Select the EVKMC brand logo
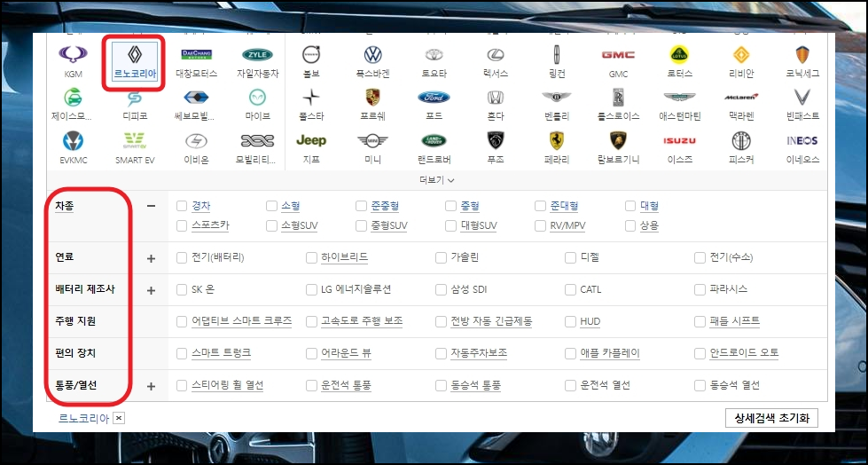This screenshot has width=868, height=465. click(73, 140)
